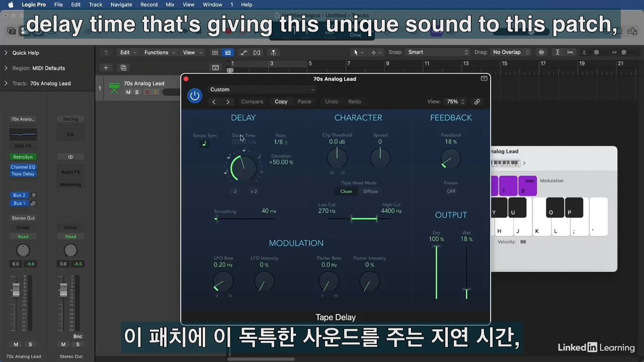Viewport: 644px width, 362px height.
Task: Halve the delay time with :2 button
Action: click(x=234, y=191)
